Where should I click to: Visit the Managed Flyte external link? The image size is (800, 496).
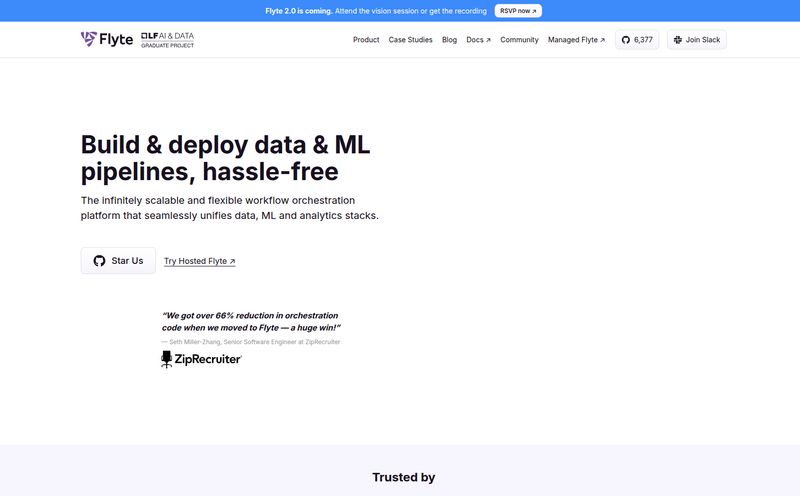[x=576, y=40]
